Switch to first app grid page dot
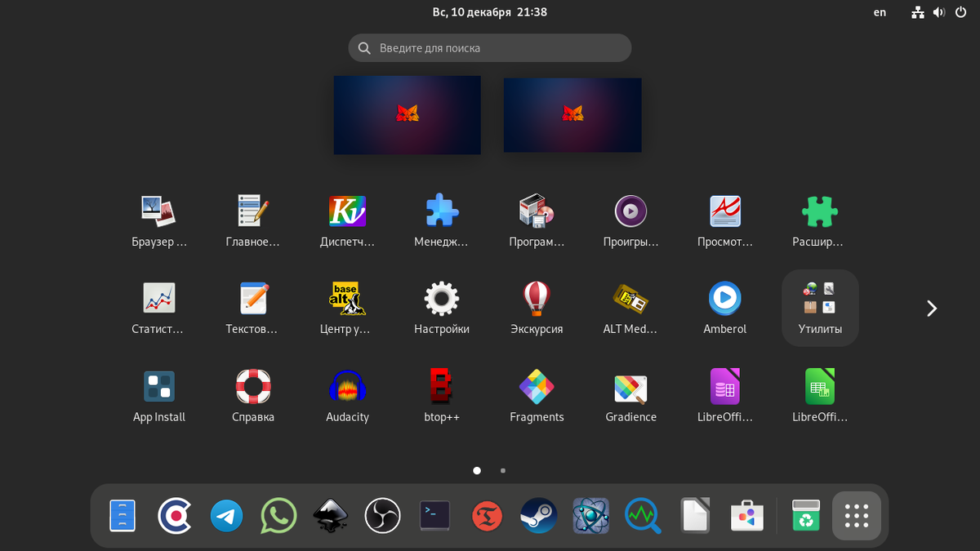The image size is (980, 551). click(x=477, y=470)
